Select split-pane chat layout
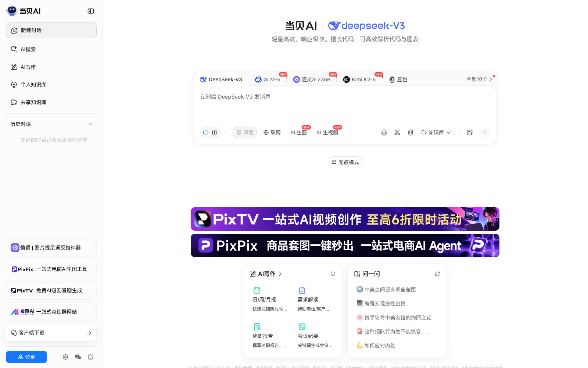The width and height of the screenshot is (588, 368). (x=215, y=132)
